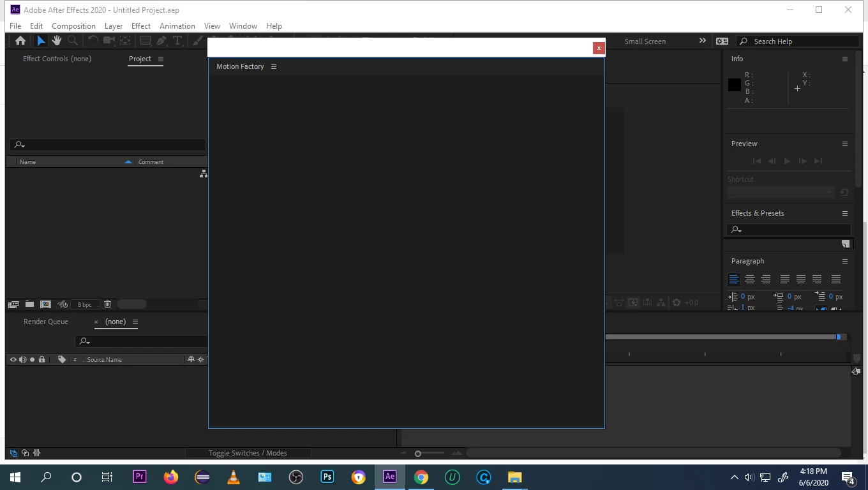868x490 pixels.
Task: Expand the workspace overflow chevrons
Action: pyautogui.click(x=703, y=41)
